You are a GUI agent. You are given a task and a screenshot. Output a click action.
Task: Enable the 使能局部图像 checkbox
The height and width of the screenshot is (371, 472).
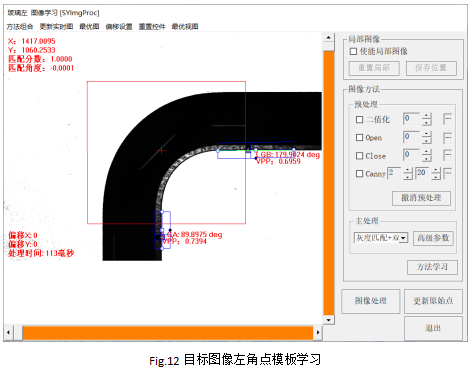coord(353,51)
